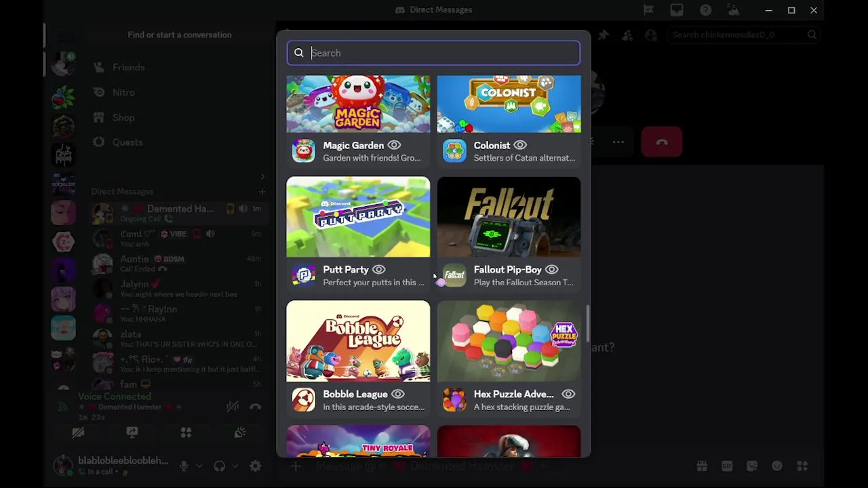
Task: Open the help question mark icon
Action: (x=706, y=10)
